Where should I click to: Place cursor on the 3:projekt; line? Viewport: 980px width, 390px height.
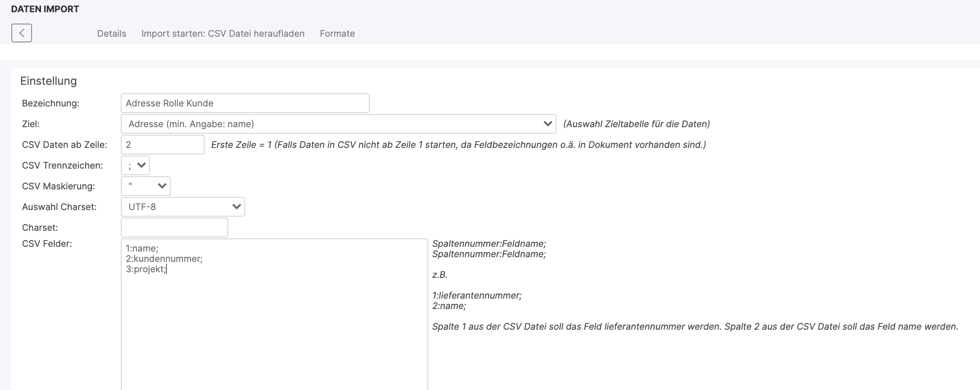146,269
